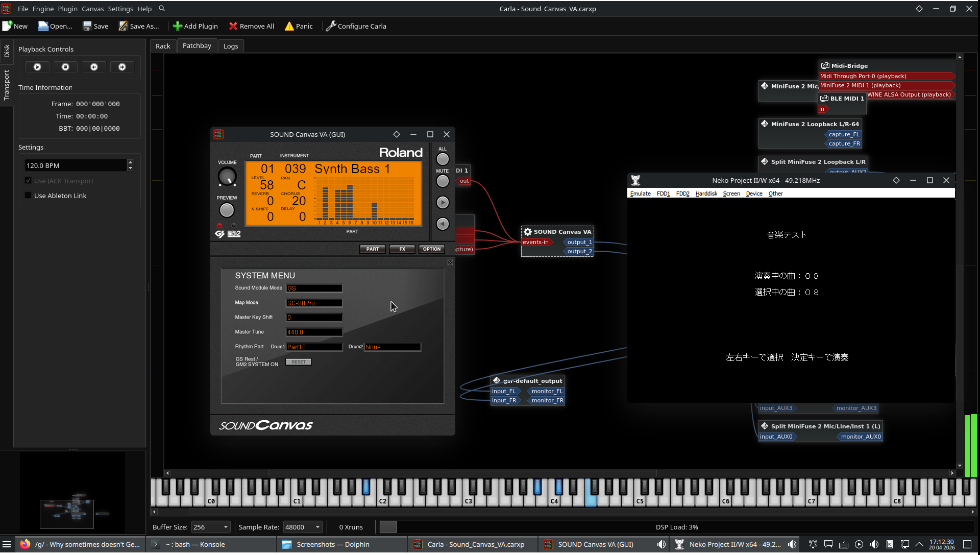Open the Buffer Size dropdown
The width and height of the screenshot is (980, 555).
211,527
